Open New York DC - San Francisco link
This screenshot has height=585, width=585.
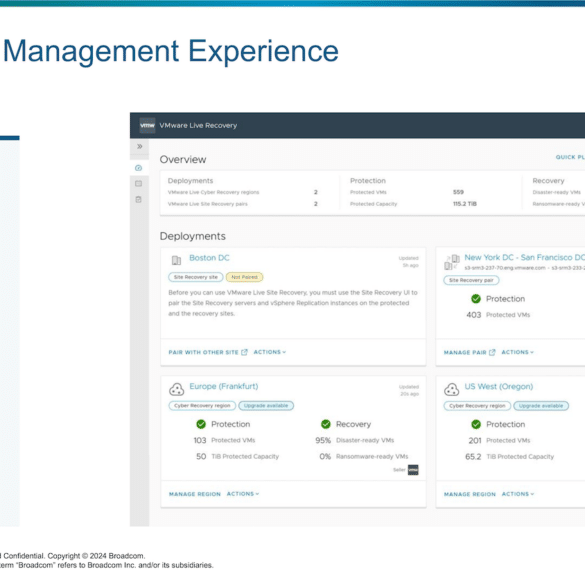524,257
